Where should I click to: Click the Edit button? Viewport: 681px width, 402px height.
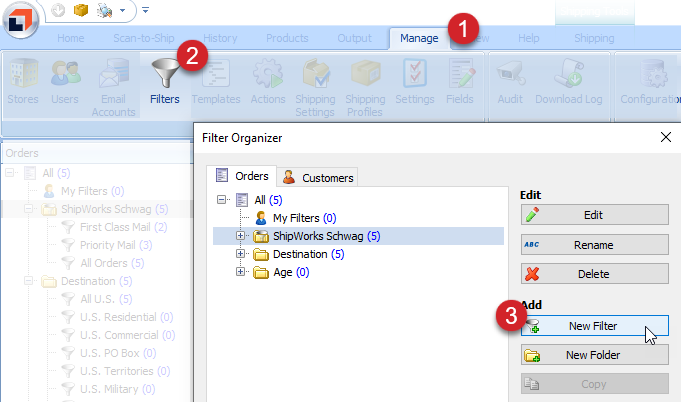tap(595, 215)
